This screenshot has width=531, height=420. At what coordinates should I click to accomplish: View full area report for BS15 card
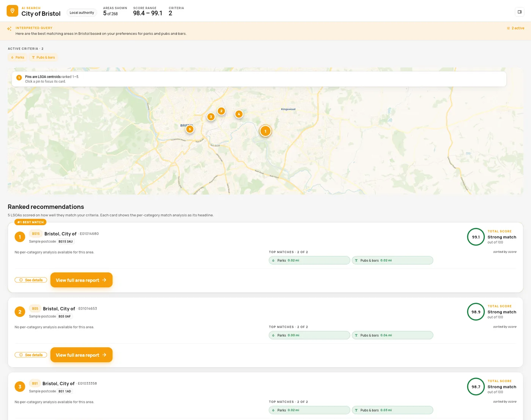coord(81,280)
